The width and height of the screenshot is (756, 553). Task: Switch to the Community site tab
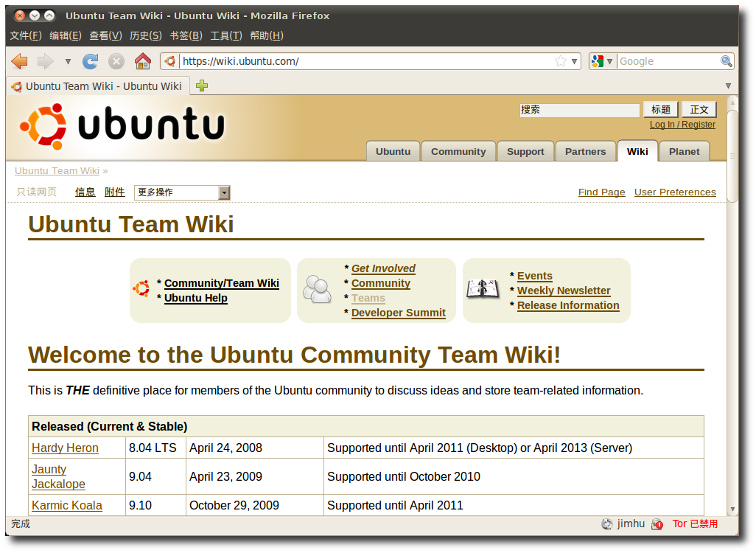458,151
